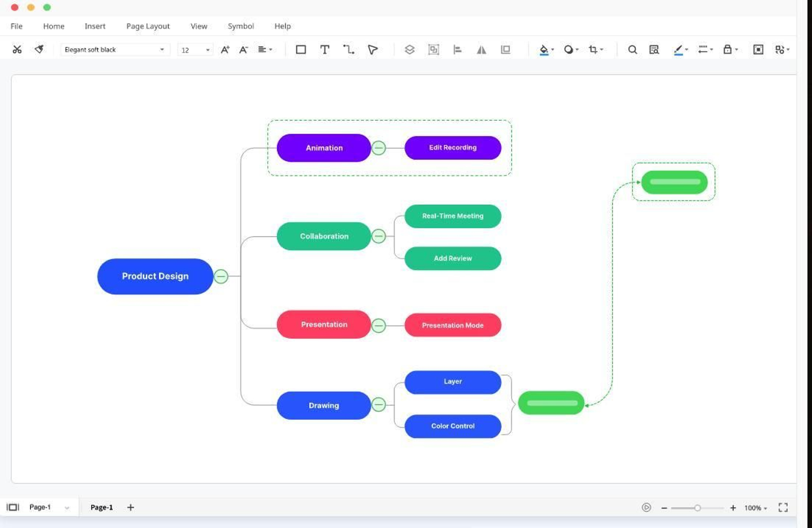Open the Insert menu
812x528 pixels.
[x=95, y=26]
